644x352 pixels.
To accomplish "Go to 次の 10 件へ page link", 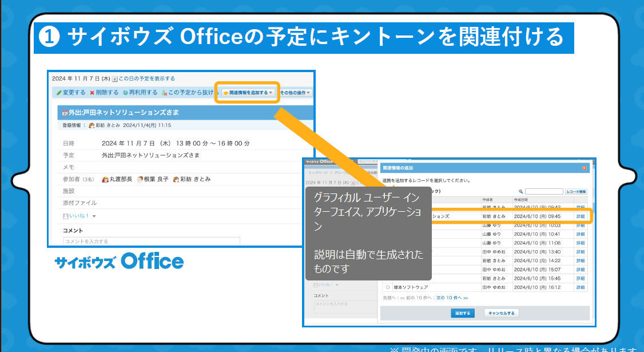I will [x=452, y=298].
